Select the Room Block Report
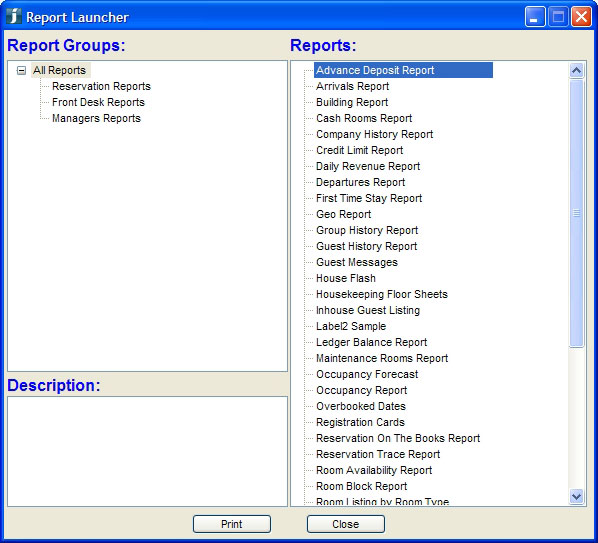 pyautogui.click(x=362, y=487)
